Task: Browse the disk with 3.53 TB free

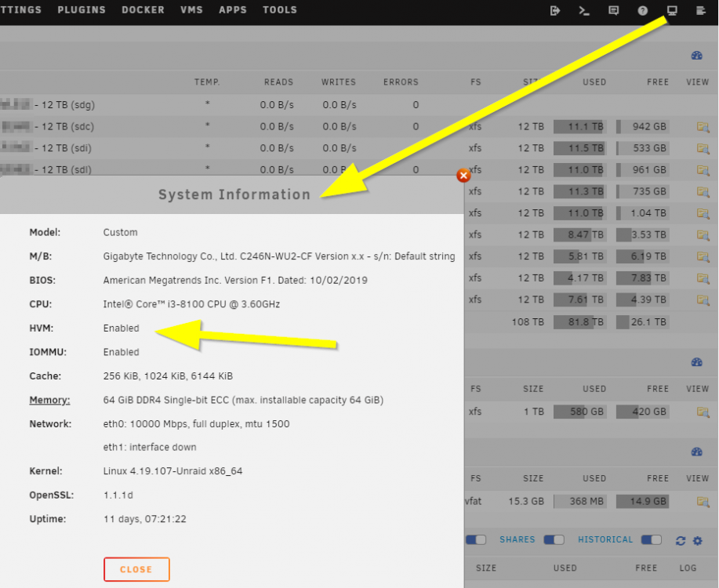Action: pos(703,235)
